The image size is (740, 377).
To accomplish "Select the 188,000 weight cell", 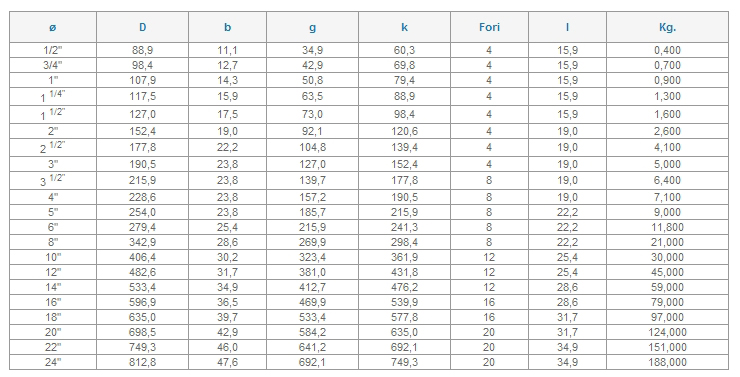I will pos(667,362).
